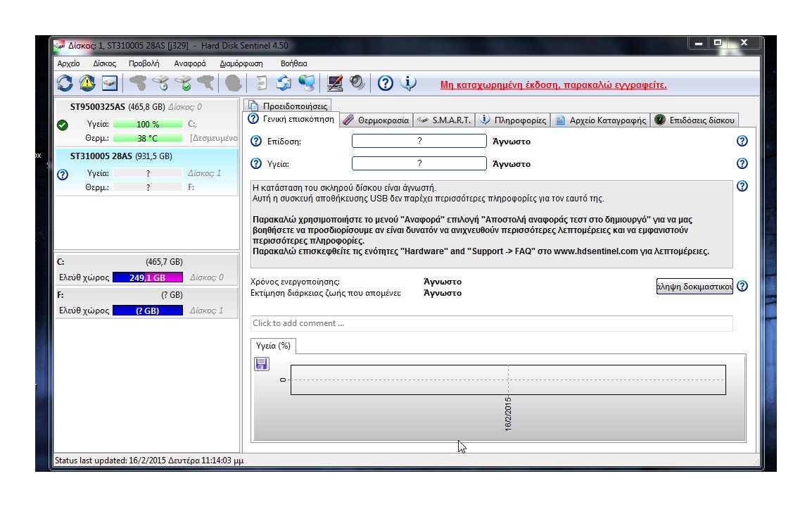812x507 pixels.
Task: Click the green check status icon of ST9500325AS
Action: pyautogui.click(x=62, y=125)
